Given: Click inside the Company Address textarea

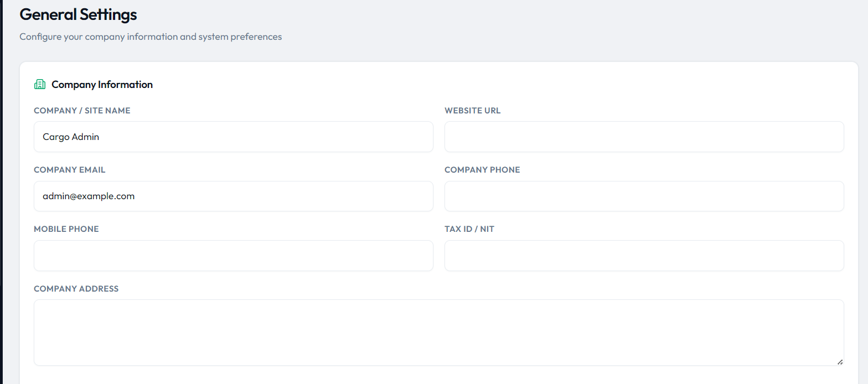Looking at the screenshot, I should pos(439,333).
